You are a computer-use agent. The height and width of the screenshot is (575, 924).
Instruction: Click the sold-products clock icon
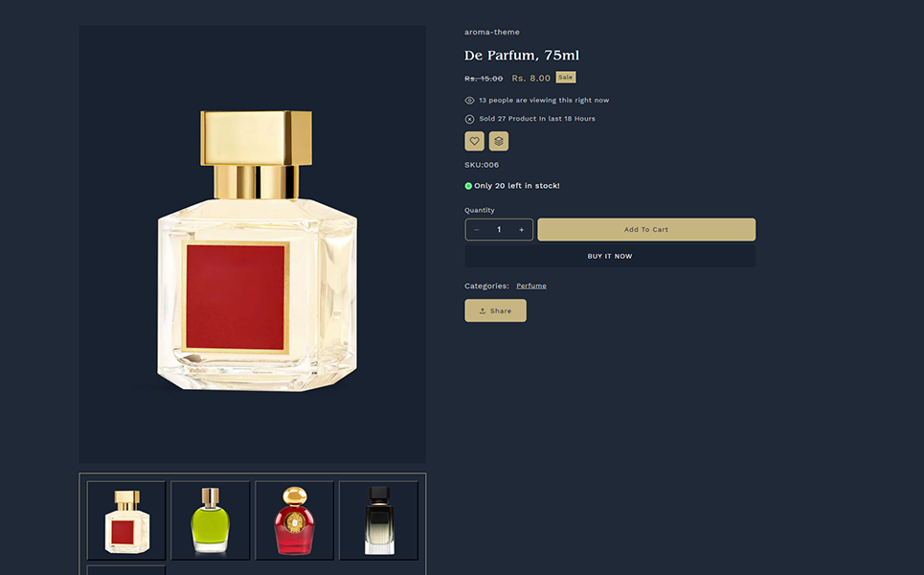[x=470, y=119]
